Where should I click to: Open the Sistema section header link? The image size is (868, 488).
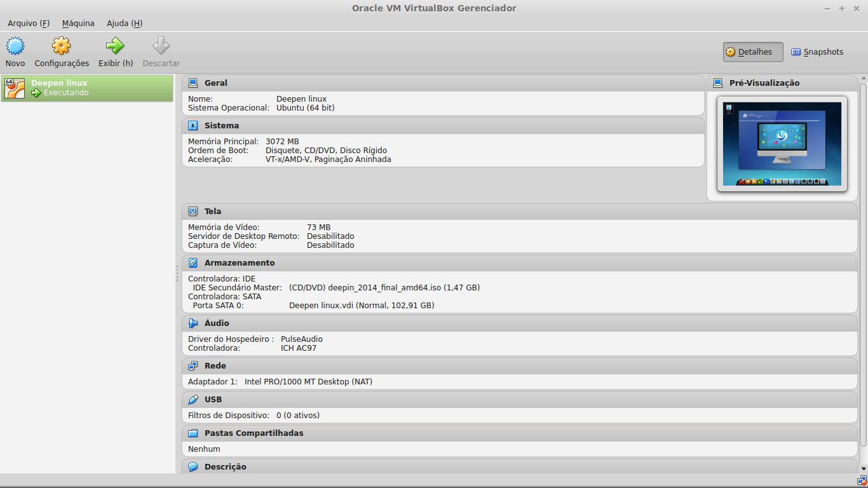(222, 126)
